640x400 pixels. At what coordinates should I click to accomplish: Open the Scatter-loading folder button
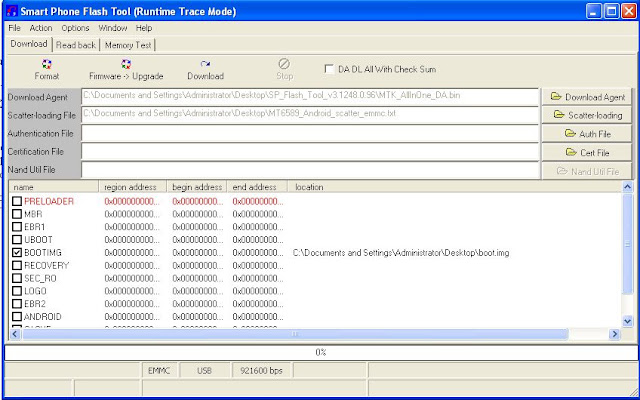(x=587, y=115)
